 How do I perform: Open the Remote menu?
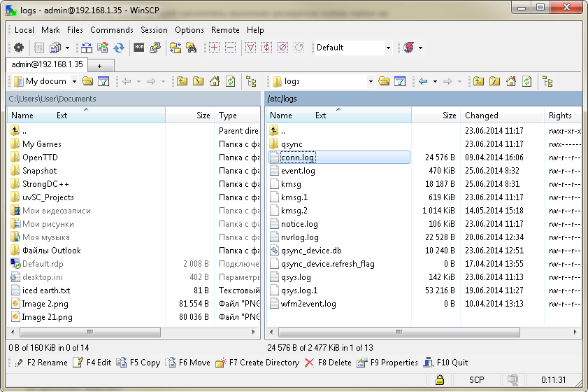(x=225, y=30)
